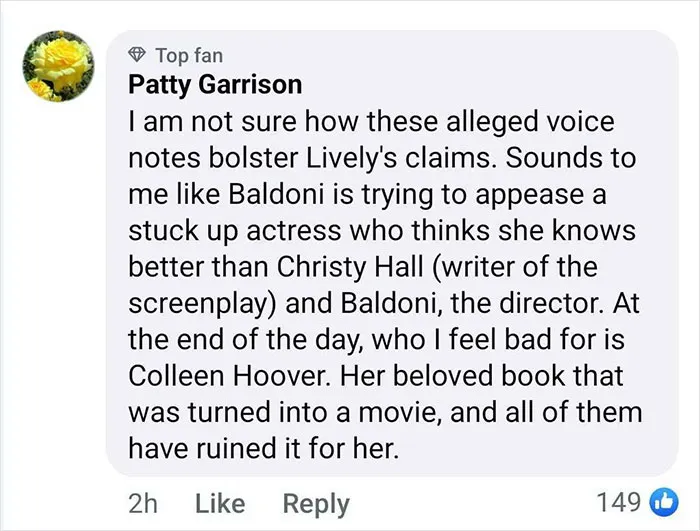Open Patty Garrison's profile name link
Viewport: 700px width, 531px height.
215,84
